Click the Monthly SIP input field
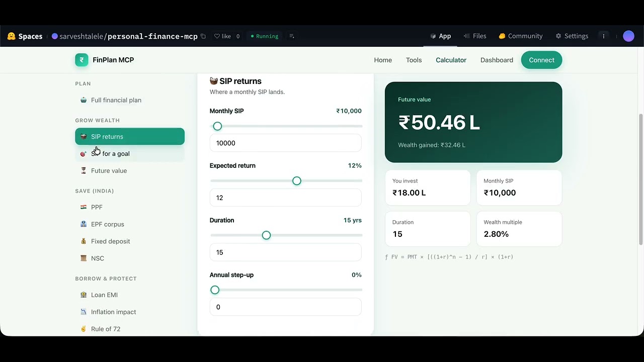644x362 pixels. coord(285,143)
